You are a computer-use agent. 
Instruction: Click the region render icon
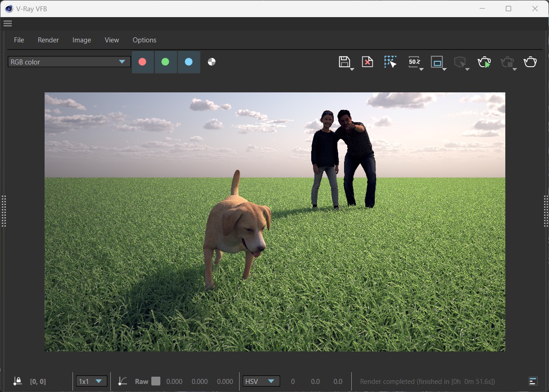(437, 62)
